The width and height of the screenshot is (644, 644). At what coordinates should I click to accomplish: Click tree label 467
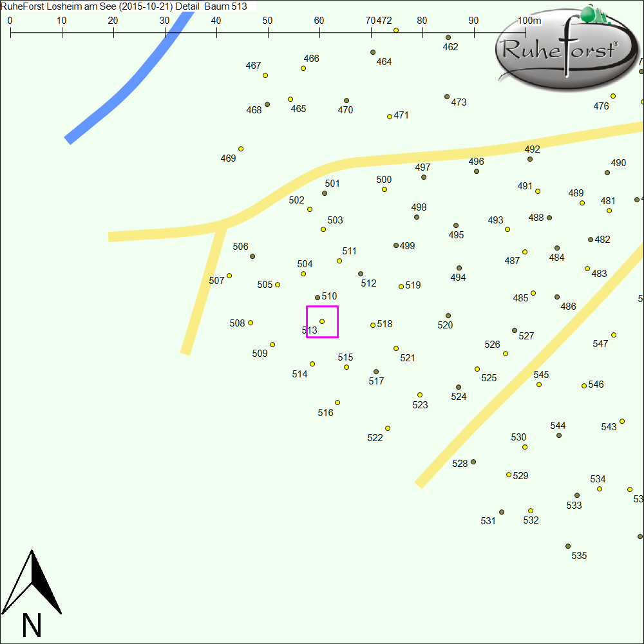(x=253, y=66)
